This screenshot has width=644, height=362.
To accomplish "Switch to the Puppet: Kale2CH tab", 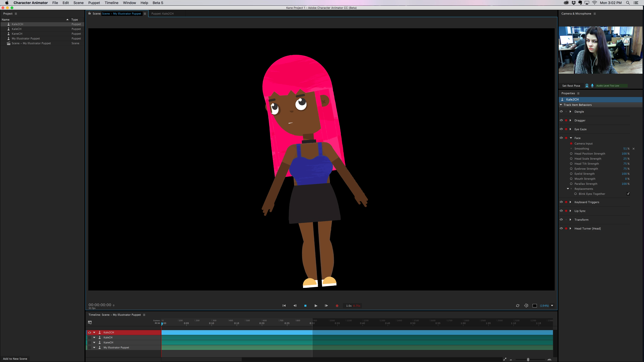I will 162,13.
